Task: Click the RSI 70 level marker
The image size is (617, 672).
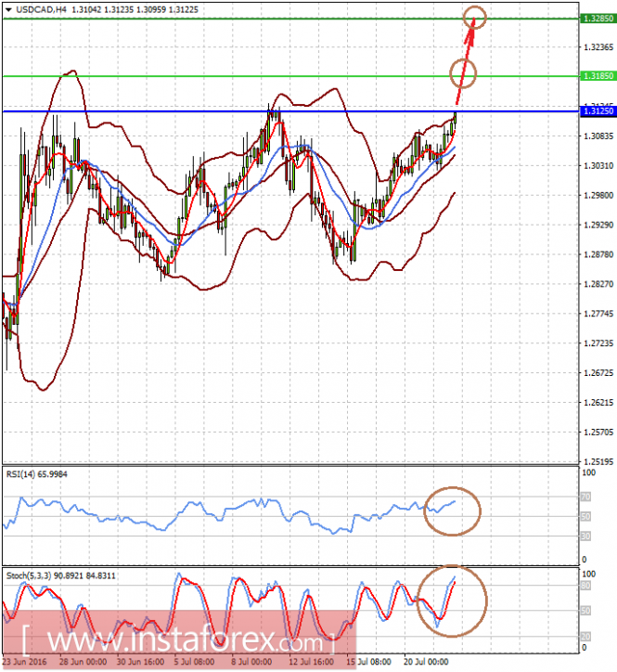Action: coord(585,497)
